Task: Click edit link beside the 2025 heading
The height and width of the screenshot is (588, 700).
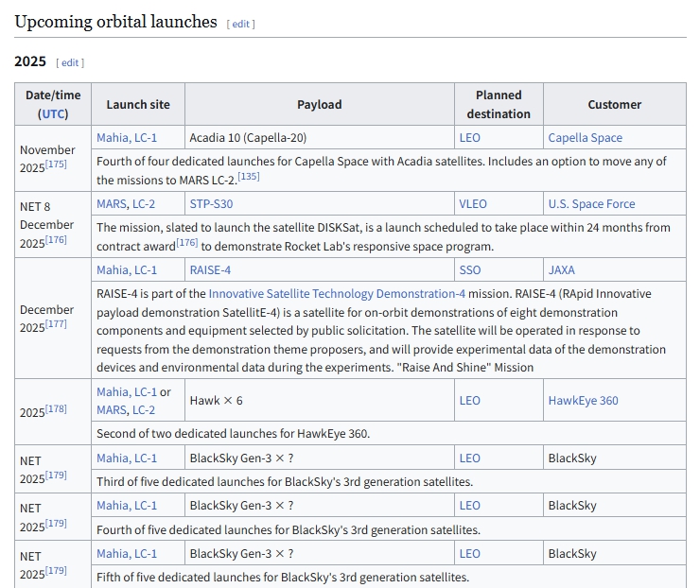Action: point(70,63)
